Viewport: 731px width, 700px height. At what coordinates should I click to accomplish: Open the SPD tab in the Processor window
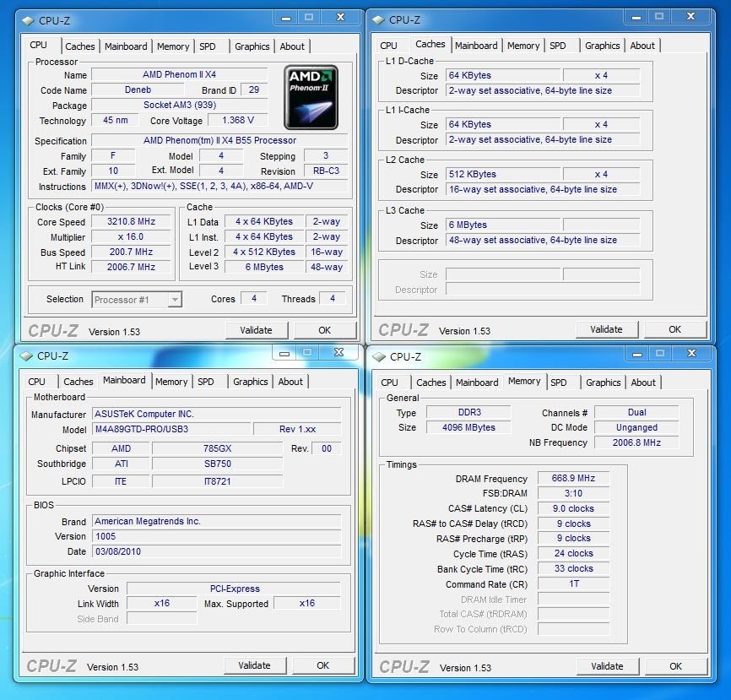click(x=208, y=46)
